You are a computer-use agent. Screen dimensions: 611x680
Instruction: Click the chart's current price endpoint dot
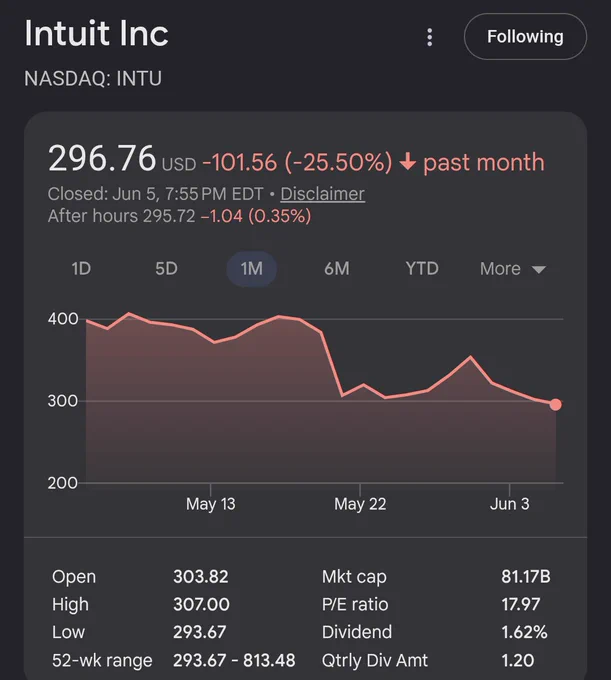(555, 404)
